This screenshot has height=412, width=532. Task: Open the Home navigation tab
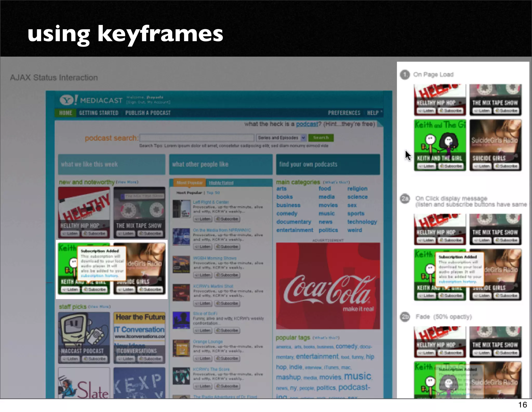click(x=65, y=113)
